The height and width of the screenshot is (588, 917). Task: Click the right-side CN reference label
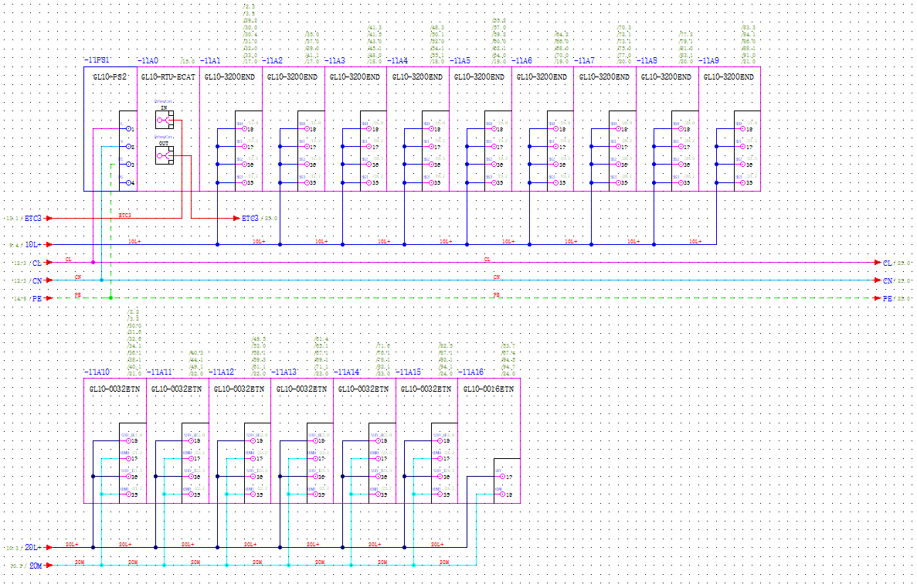point(888,280)
